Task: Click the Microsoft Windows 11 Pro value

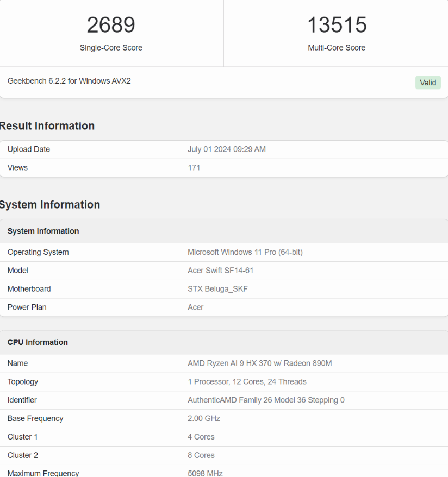Action: coord(245,252)
